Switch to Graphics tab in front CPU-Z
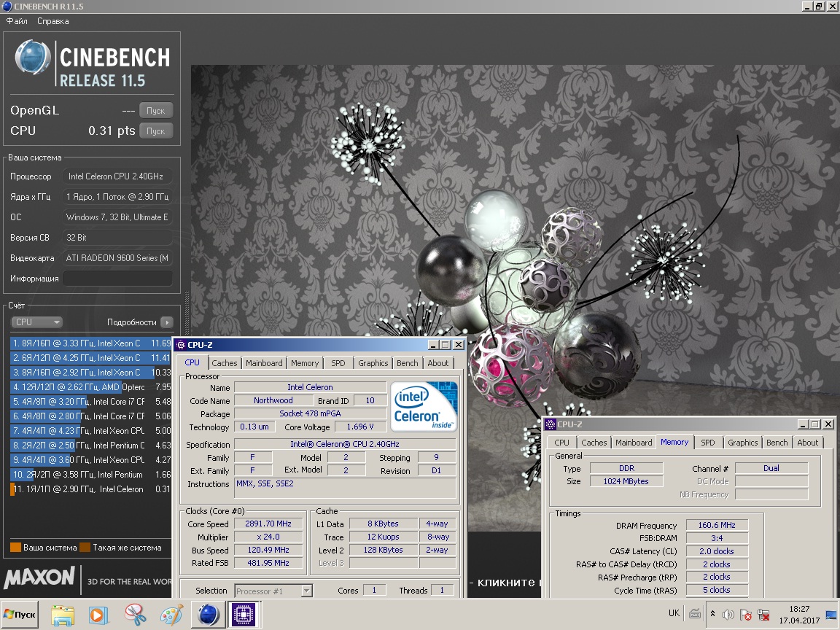 [373, 363]
